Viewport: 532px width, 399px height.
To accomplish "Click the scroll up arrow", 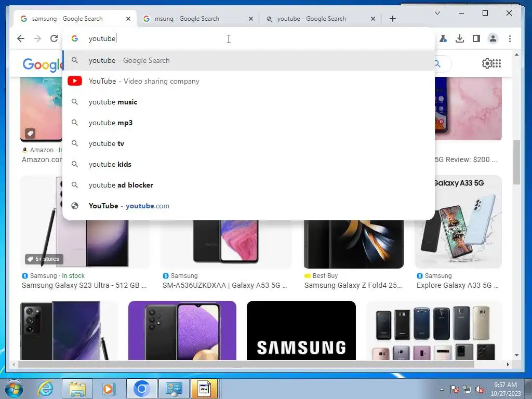I will [x=516, y=55].
